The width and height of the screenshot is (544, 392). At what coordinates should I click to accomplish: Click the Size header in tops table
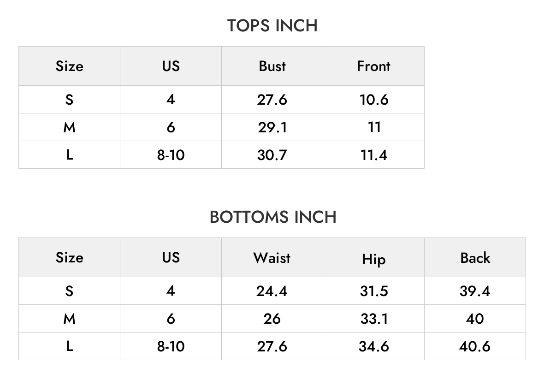point(70,66)
